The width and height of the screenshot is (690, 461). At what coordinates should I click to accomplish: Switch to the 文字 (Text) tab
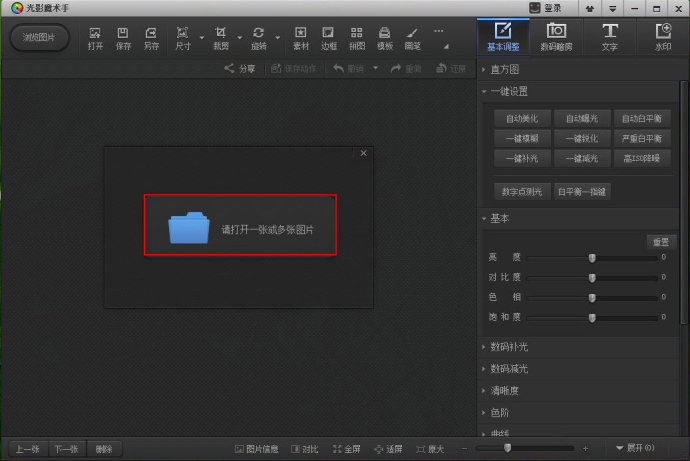[610, 37]
